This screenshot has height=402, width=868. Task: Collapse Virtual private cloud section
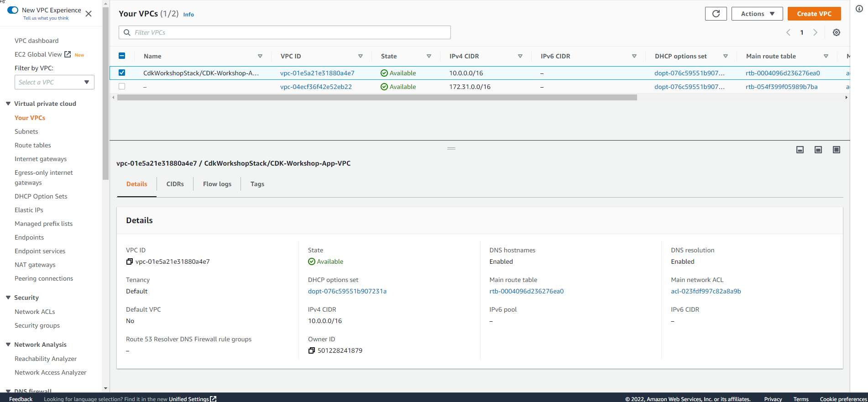click(x=8, y=104)
